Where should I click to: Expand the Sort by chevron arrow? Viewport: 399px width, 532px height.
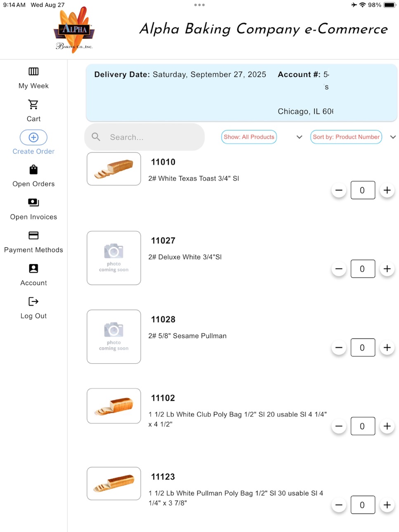pos(393,137)
